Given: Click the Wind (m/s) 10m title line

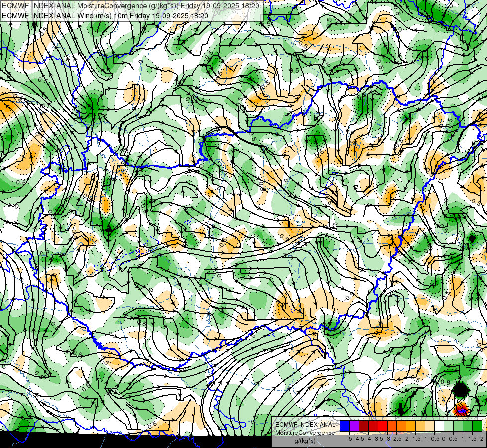Looking at the screenshot, I should tap(105, 15).
